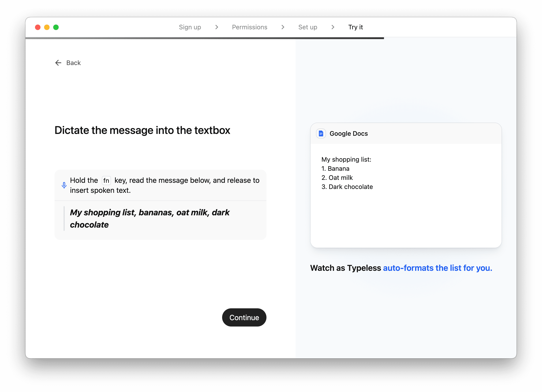Click the blue microphone icon
This screenshot has height=392, width=542.
[64, 185]
